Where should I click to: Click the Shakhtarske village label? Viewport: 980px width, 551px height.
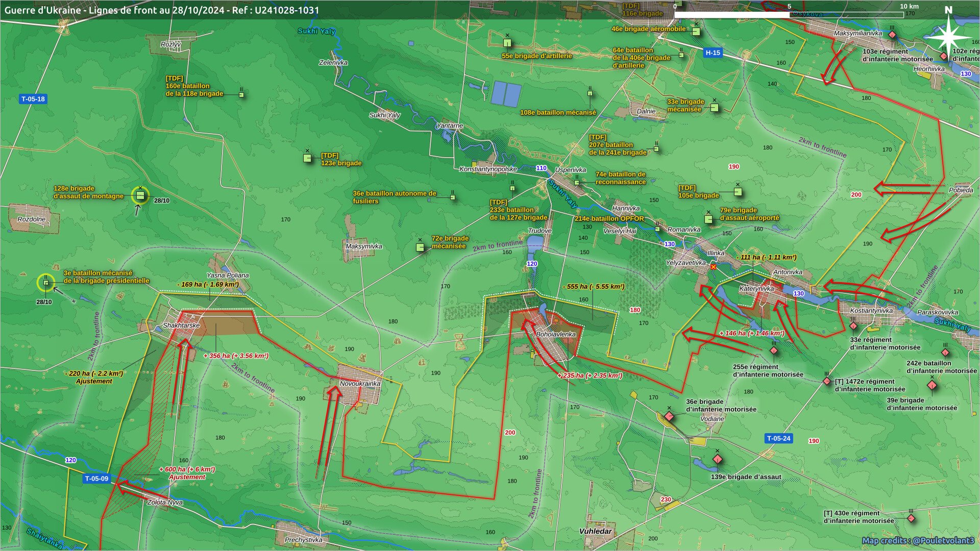tap(181, 325)
